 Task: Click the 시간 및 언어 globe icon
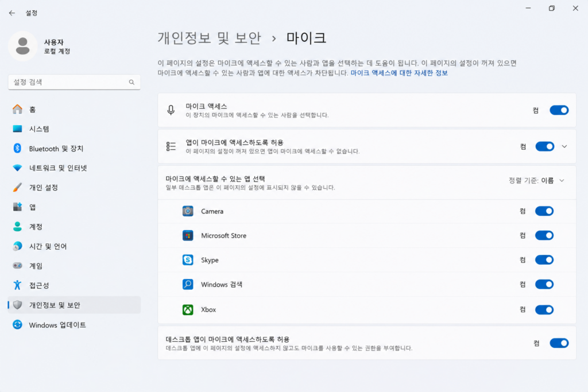tap(17, 246)
